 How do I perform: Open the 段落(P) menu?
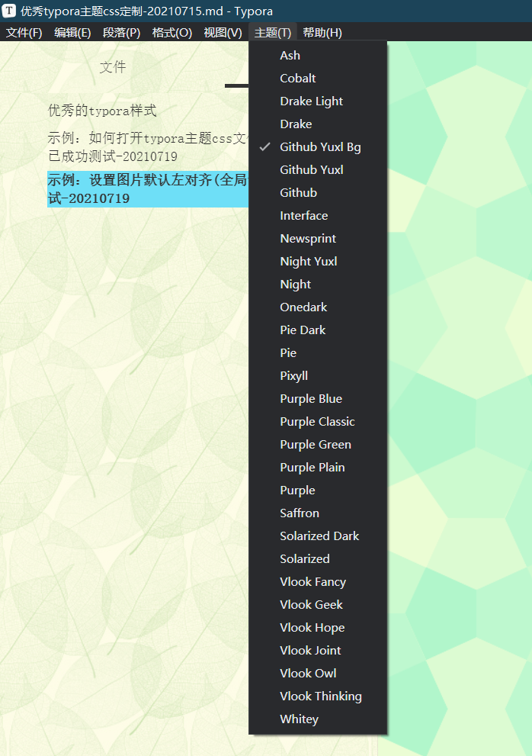(x=122, y=32)
